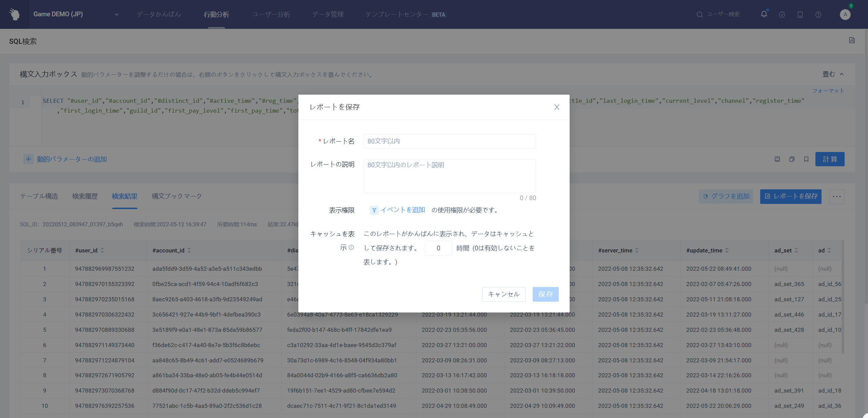Open the データ管理 menu
This screenshot has width=868, height=418.
(328, 14)
